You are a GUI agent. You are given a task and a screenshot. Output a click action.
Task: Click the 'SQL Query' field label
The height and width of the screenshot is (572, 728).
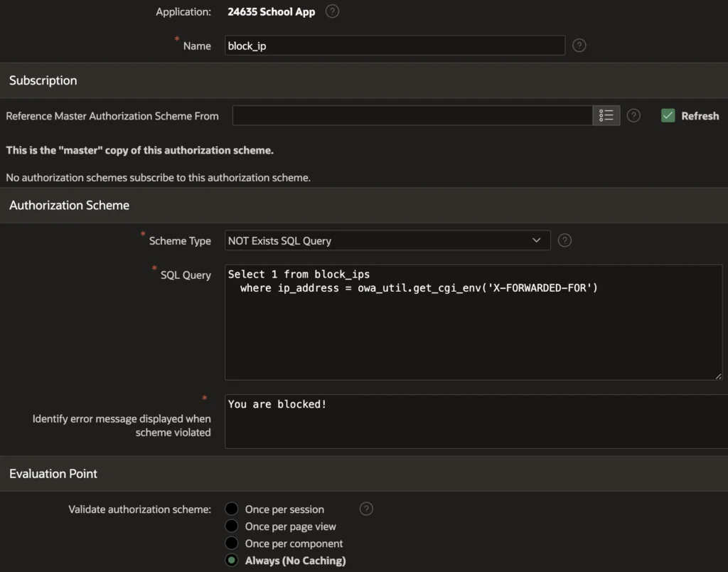tap(186, 275)
